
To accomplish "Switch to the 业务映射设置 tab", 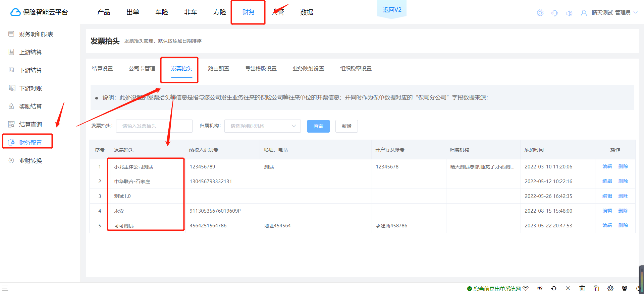I will point(308,69).
